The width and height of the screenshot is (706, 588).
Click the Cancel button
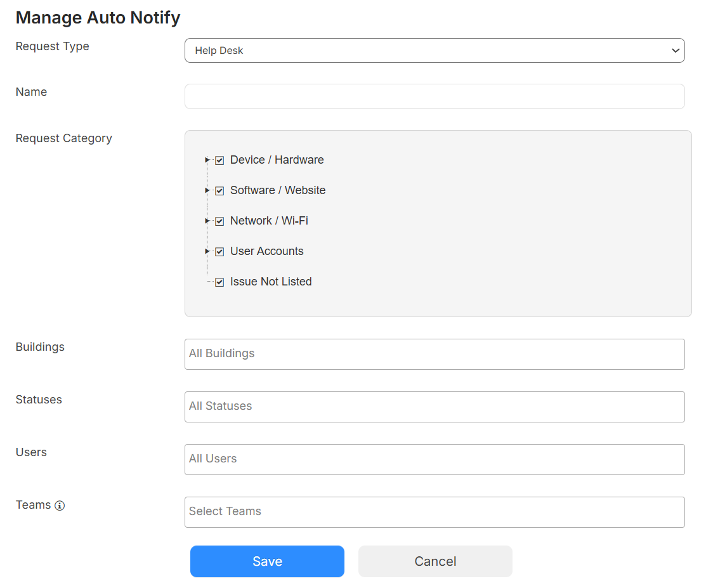pyautogui.click(x=435, y=561)
